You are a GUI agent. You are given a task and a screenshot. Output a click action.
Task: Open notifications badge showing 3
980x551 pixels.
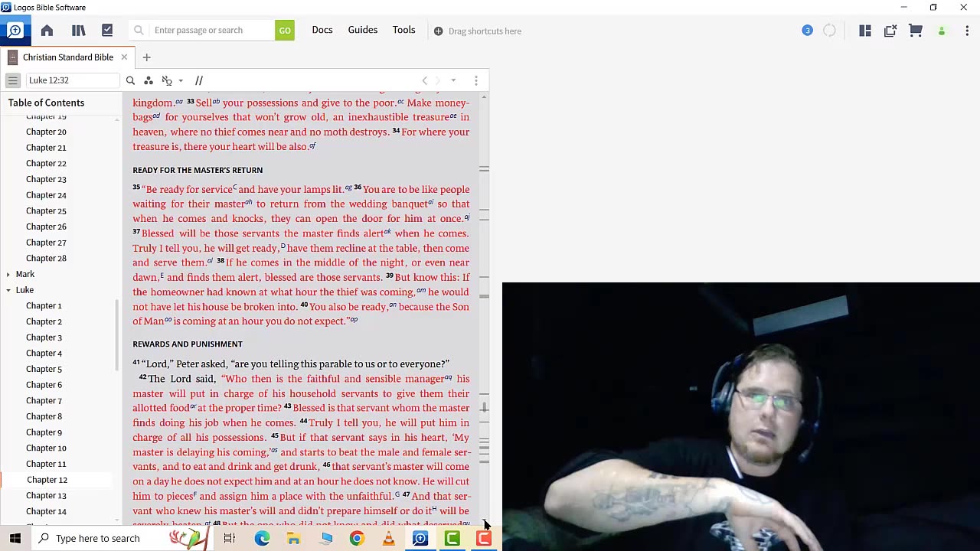[x=807, y=31]
